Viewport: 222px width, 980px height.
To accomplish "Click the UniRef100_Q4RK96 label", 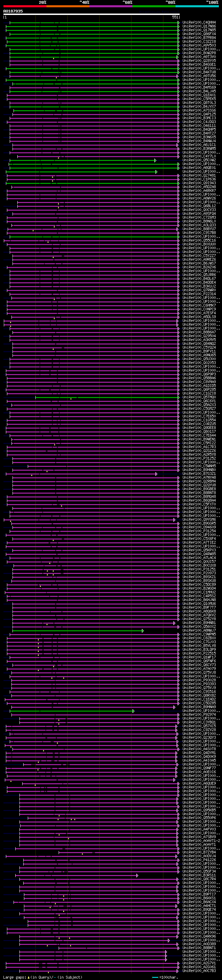I will pos(199,936).
